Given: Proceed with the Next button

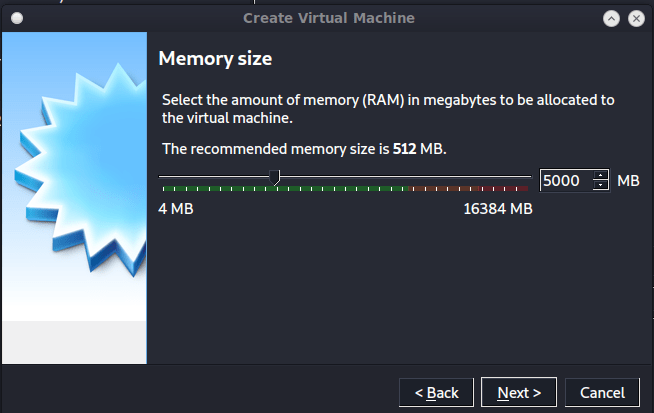Looking at the screenshot, I should (x=518, y=392).
